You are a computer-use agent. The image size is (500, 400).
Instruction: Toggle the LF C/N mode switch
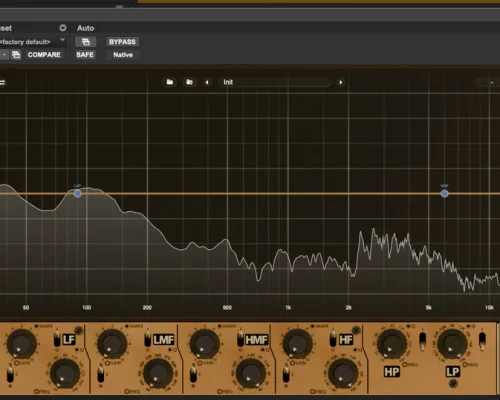[10, 374]
